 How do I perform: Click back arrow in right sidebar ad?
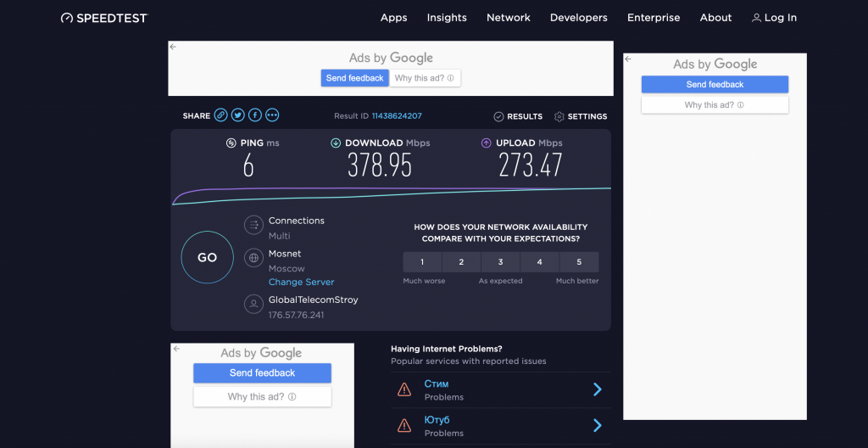[628, 59]
